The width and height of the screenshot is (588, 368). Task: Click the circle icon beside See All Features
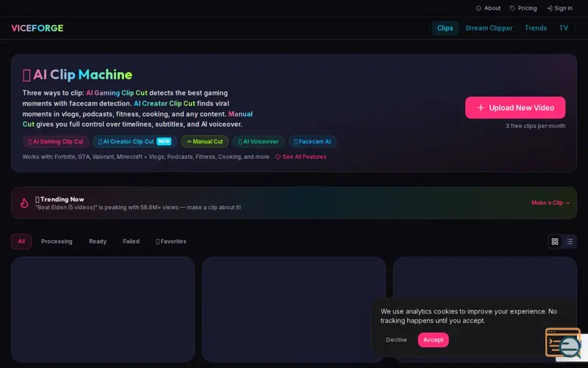click(278, 157)
